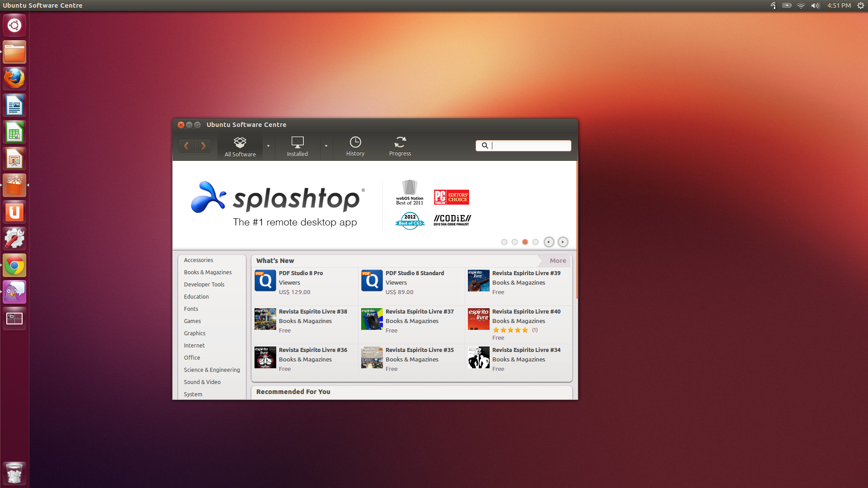
Task: Expand the All Software category dropdown
Action: click(x=268, y=145)
